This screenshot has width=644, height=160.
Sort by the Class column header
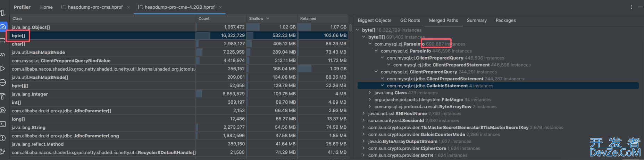pos(103,18)
